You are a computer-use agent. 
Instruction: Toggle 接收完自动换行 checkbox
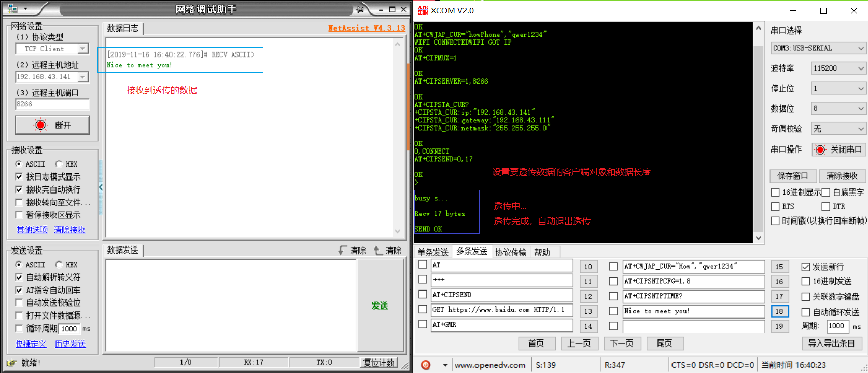point(19,189)
